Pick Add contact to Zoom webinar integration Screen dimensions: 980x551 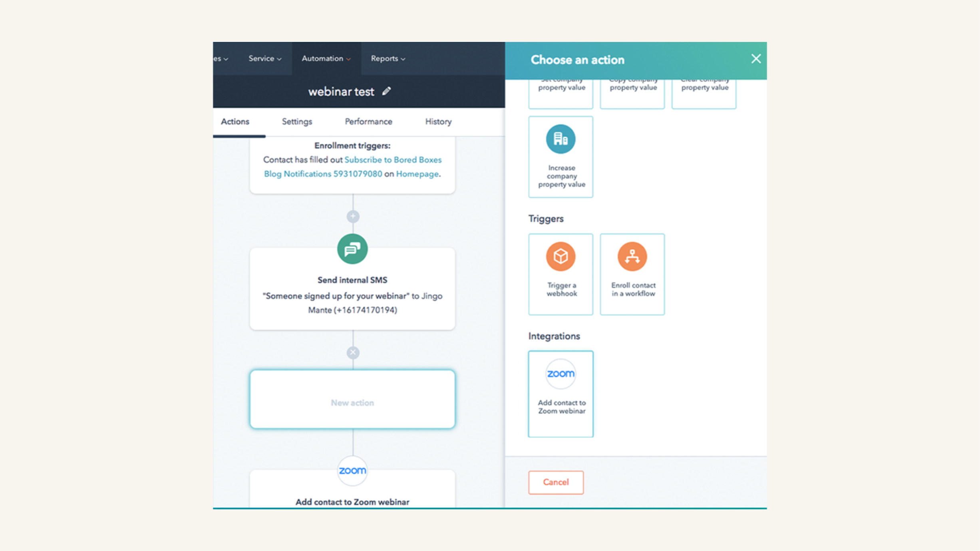[x=560, y=394]
